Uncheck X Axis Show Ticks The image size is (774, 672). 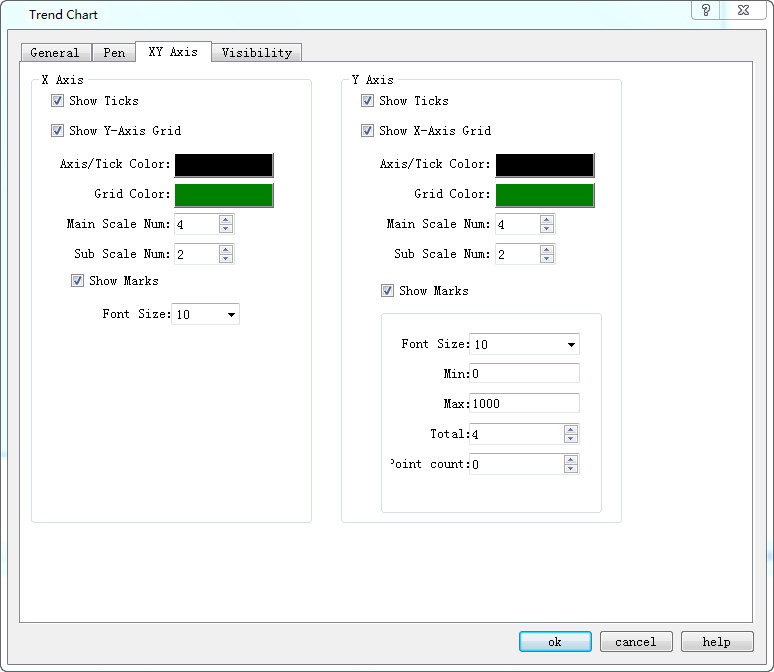click(57, 101)
